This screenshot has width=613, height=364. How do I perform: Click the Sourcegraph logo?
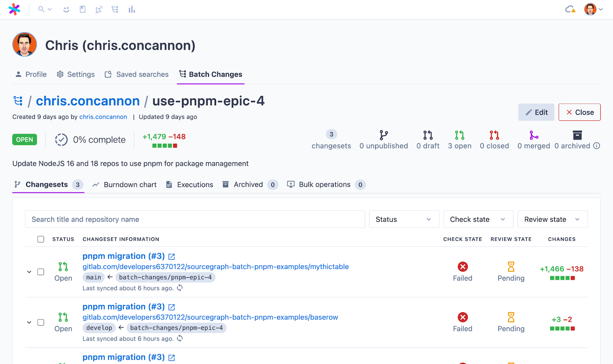[x=14, y=9]
